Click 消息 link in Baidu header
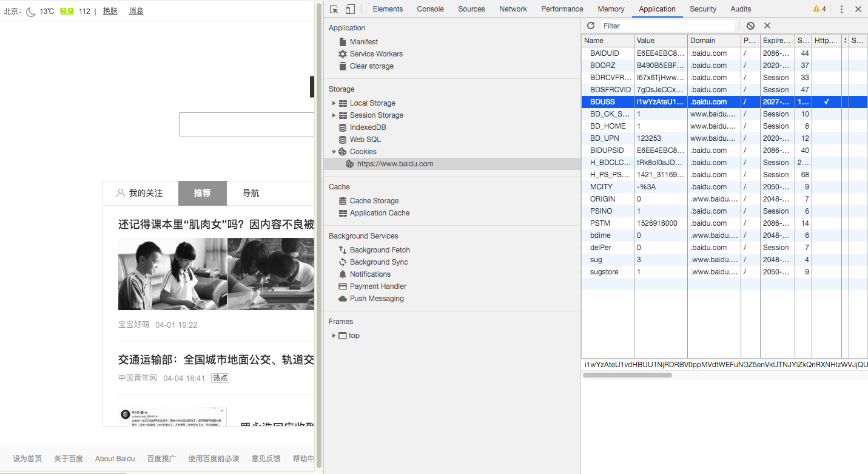Image resolution: width=868 pixels, height=474 pixels. click(136, 11)
